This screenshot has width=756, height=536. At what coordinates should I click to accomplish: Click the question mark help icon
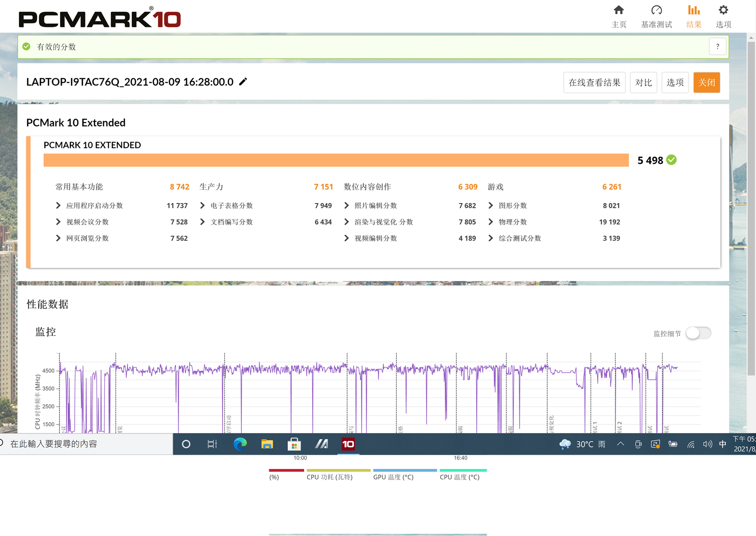pyautogui.click(x=717, y=46)
